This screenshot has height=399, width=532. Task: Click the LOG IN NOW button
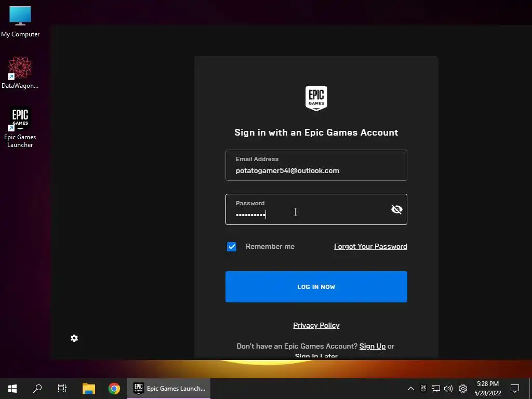pyautogui.click(x=316, y=287)
